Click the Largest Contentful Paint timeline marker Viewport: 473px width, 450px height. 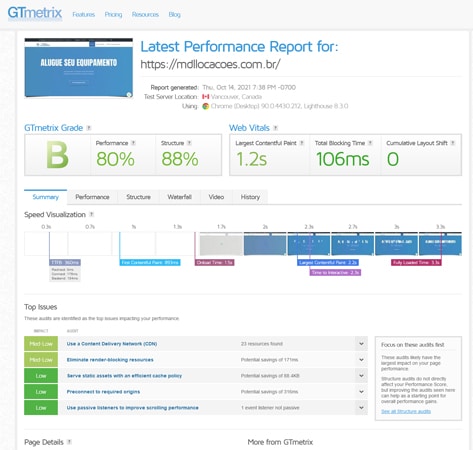pyautogui.click(x=328, y=263)
